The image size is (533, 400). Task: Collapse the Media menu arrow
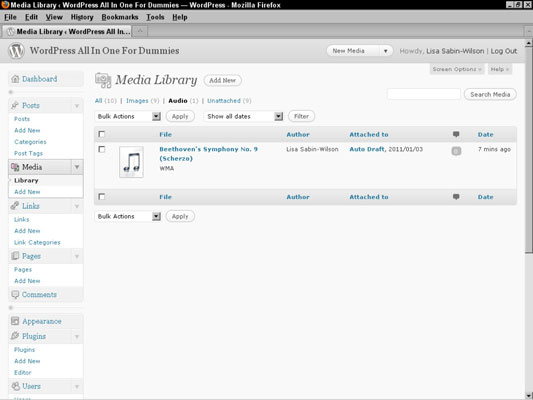point(77,167)
